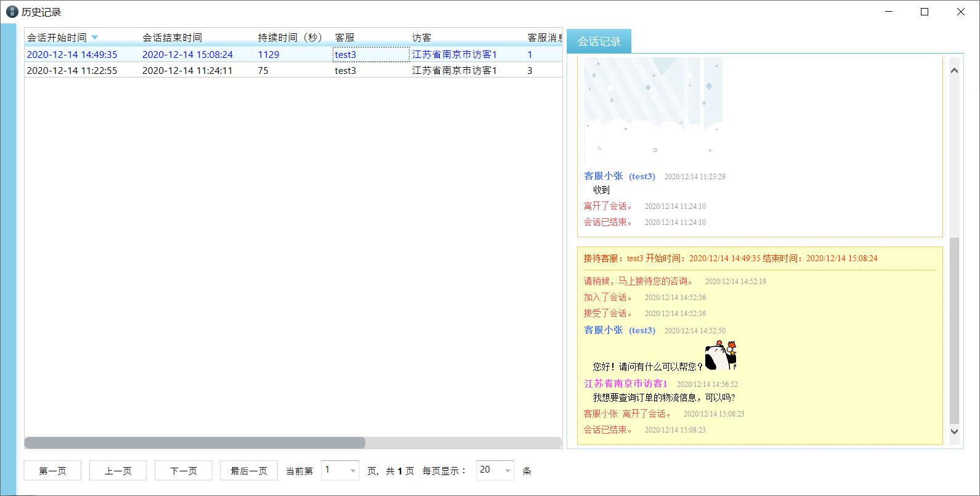
Task: Click the 接受了会话。 notice
Action: pyautogui.click(x=610, y=313)
